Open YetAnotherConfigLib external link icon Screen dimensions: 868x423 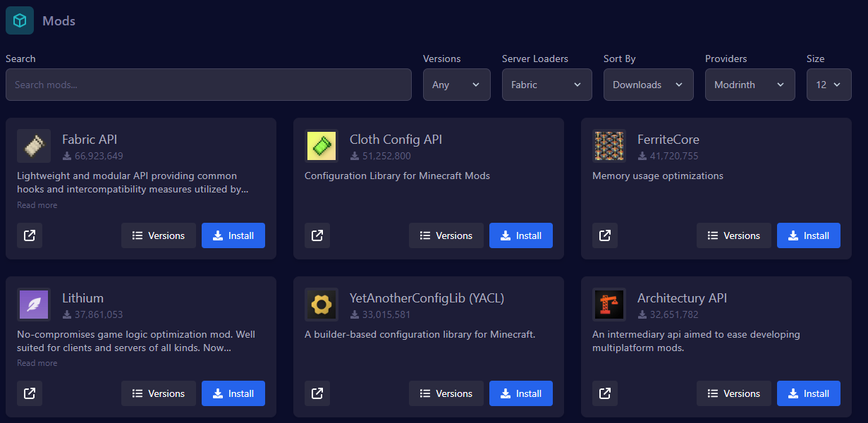317,393
